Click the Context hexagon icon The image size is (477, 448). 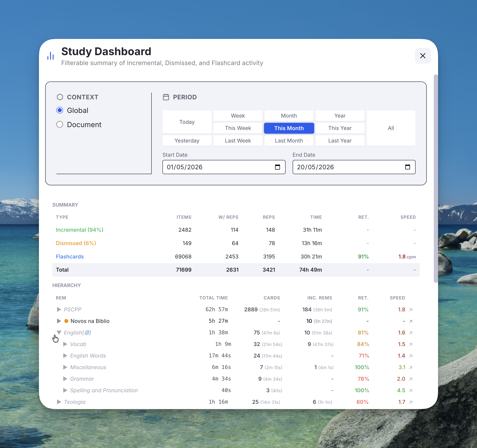coord(60,97)
